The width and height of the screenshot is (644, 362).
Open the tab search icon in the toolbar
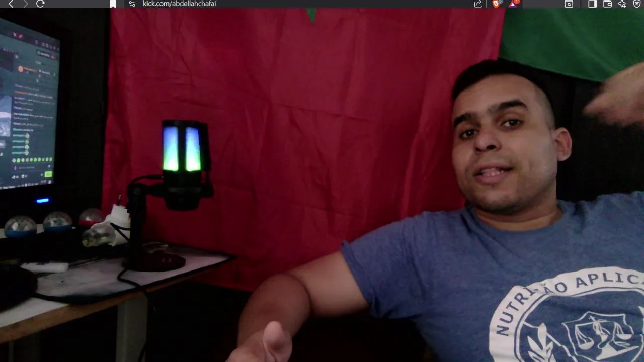point(569,4)
